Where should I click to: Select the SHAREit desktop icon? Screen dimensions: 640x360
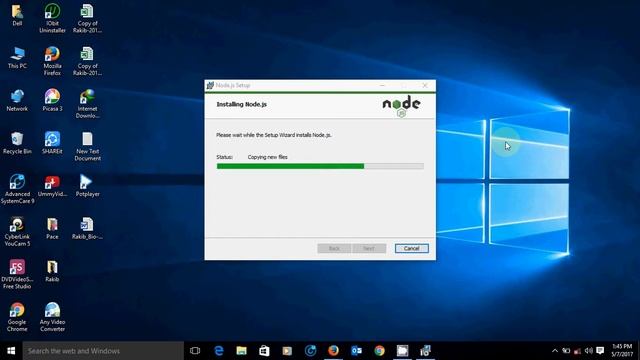pos(52,143)
